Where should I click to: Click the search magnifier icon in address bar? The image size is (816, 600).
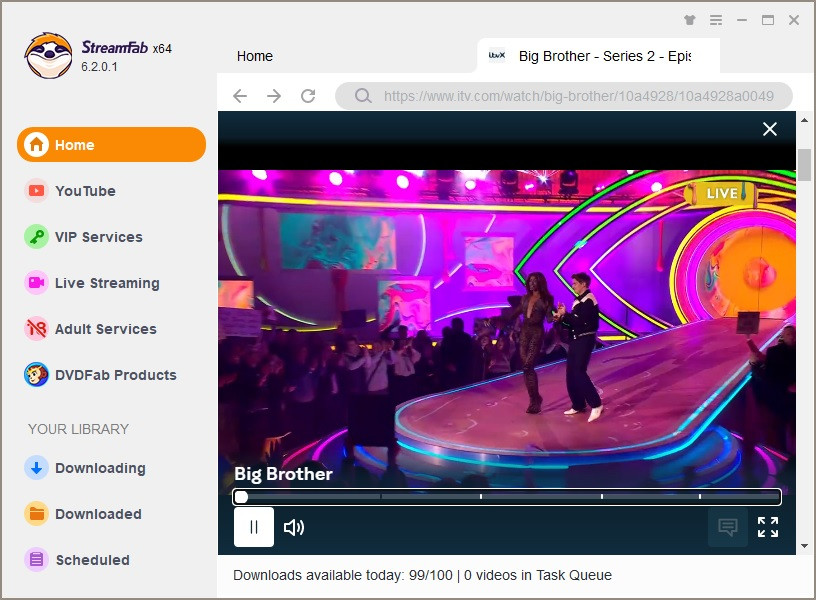tap(363, 96)
